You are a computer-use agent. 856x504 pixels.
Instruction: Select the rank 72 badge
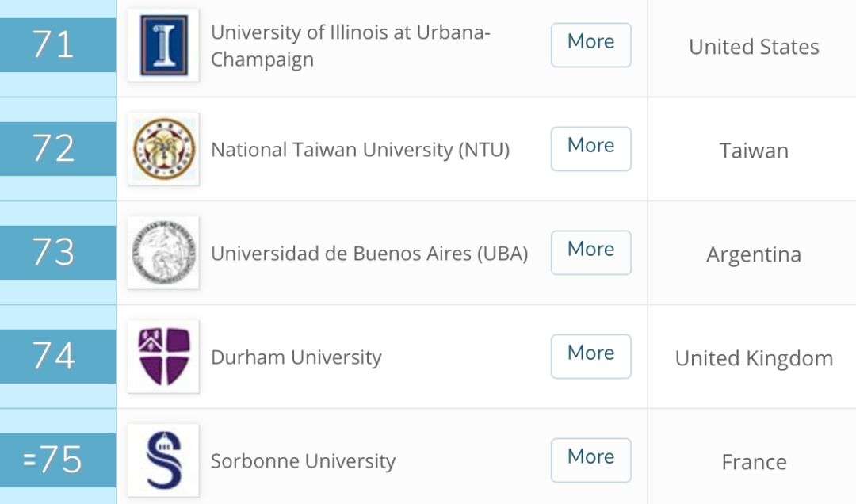[55, 149]
